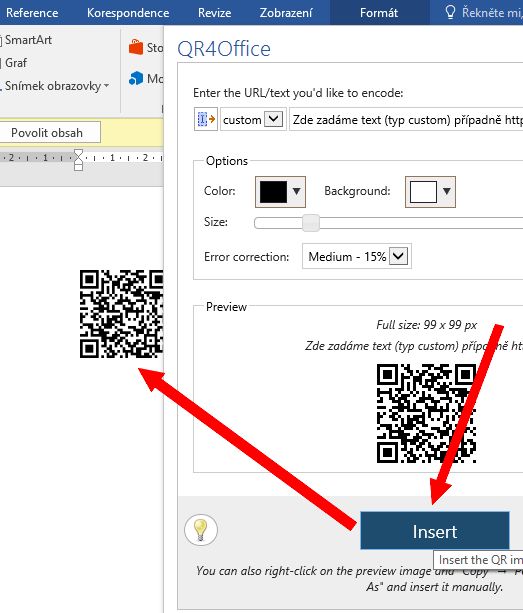Click the QR4Office pane title
This screenshot has height=613, width=523.
pyautogui.click(x=224, y=49)
